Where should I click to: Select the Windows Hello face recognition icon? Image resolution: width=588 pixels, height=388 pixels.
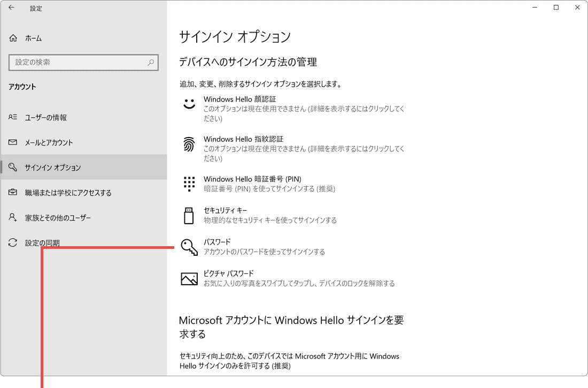click(x=189, y=104)
